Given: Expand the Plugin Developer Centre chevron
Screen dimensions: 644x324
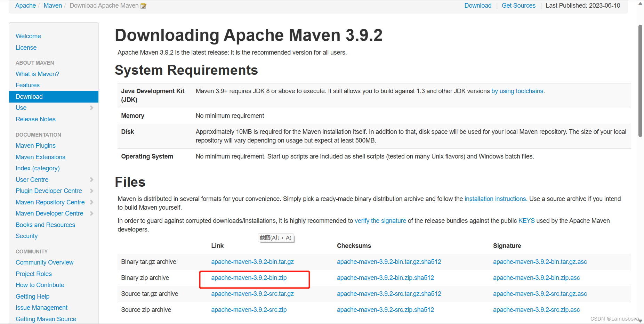Looking at the screenshot, I should (x=91, y=191).
